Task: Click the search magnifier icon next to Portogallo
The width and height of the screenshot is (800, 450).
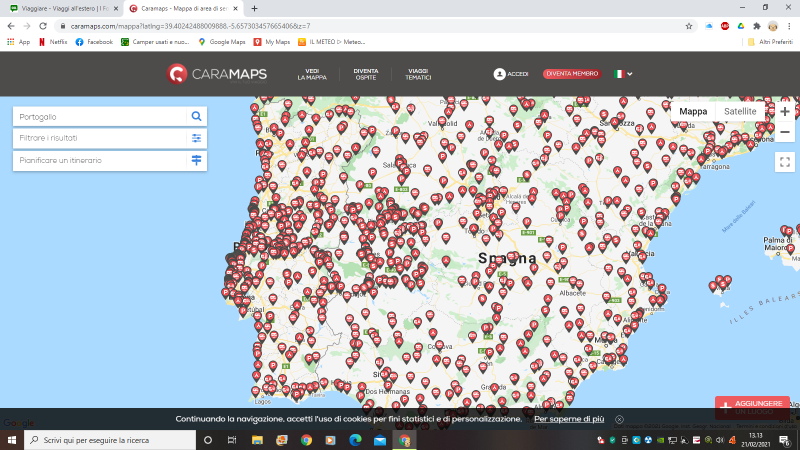Action: pyautogui.click(x=196, y=116)
